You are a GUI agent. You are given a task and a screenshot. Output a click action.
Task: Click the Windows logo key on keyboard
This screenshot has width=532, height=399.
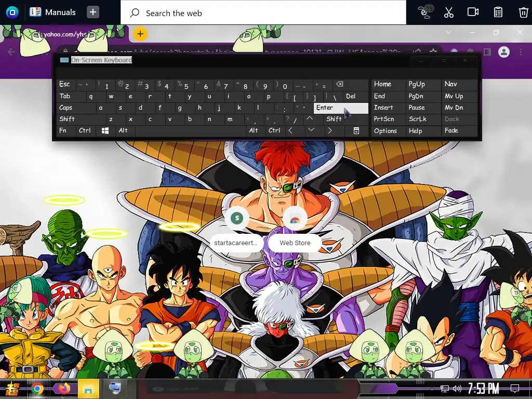105,130
